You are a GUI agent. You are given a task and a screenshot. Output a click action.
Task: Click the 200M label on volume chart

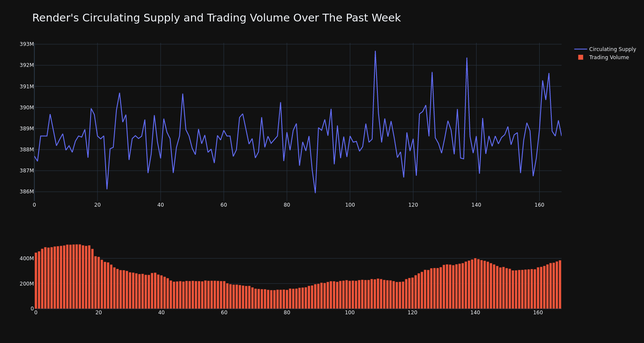pyautogui.click(x=27, y=283)
